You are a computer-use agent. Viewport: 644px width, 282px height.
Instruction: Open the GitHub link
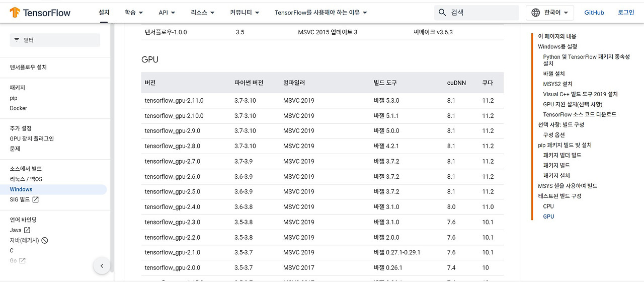(594, 13)
